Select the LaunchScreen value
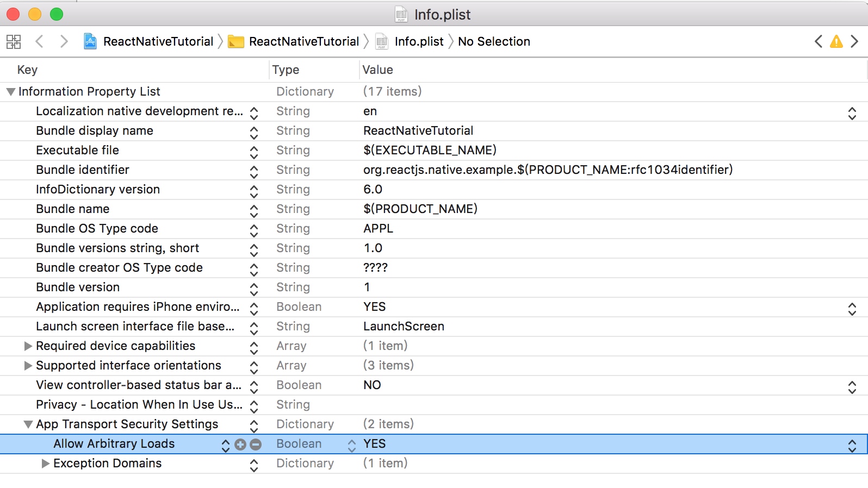The height and width of the screenshot is (488, 868). pyautogui.click(x=404, y=326)
